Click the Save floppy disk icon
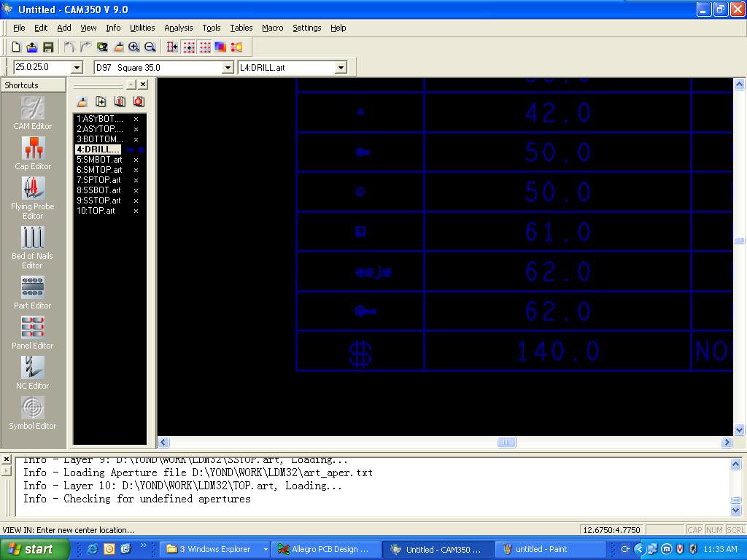The image size is (747, 560). click(x=48, y=47)
